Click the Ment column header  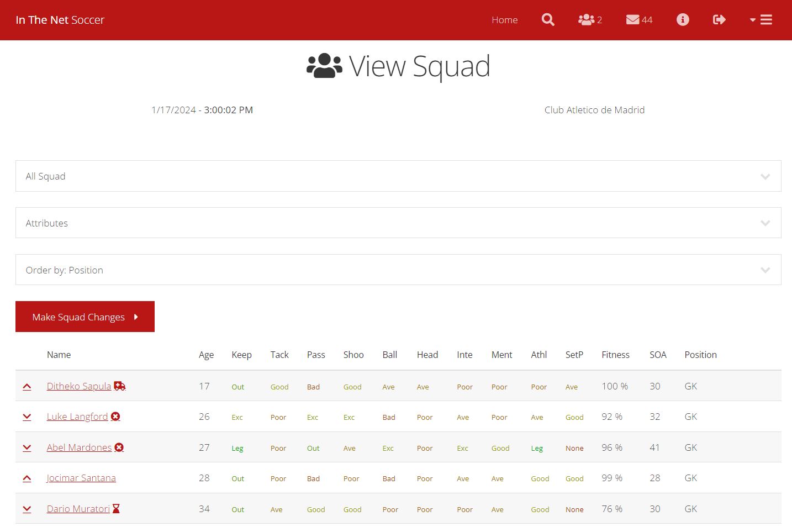click(502, 355)
